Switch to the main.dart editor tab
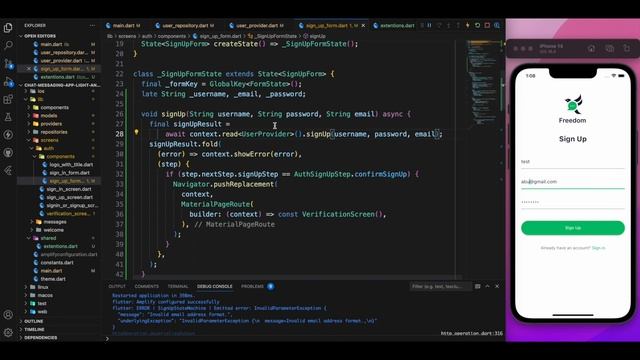The height and width of the screenshot is (360, 640). coord(123,25)
